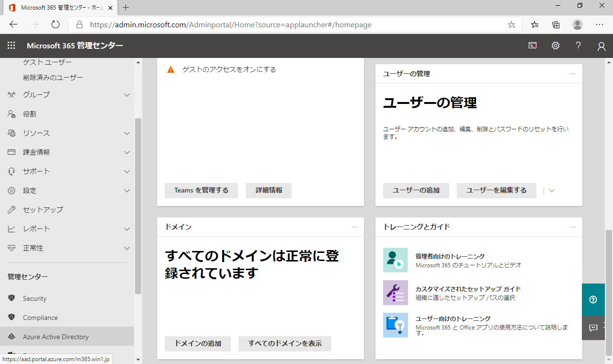The image size is (613, 364).
Task: Click the warning icon next to ゲストのアクセス
Action: [170, 69]
